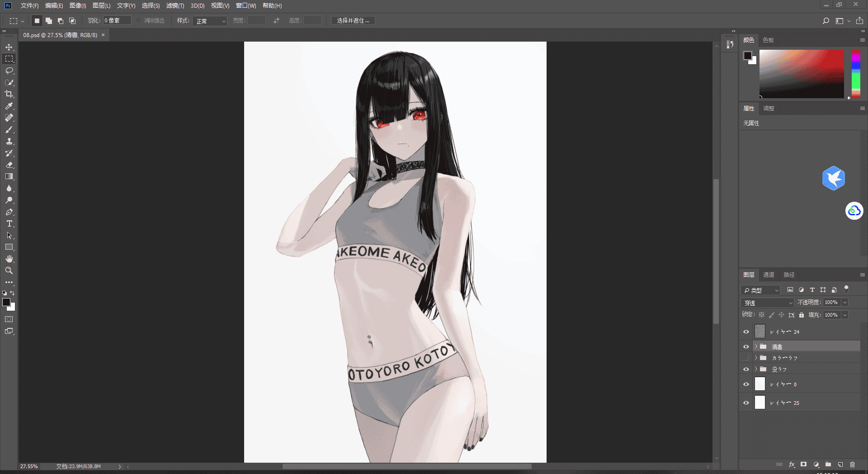Expand the カラーラフ layer group
The height and width of the screenshot is (474, 868).
tap(755, 358)
